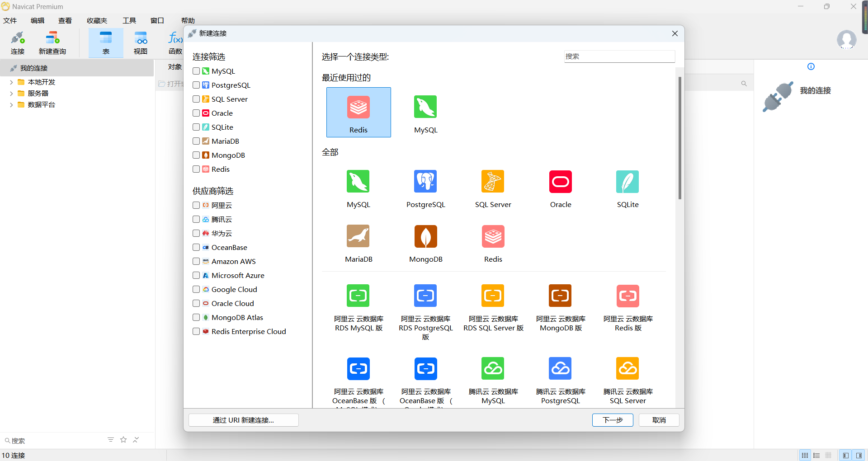
Task: Enable the Oracle connection filter checkbox
Action: [x=196, y=113]
